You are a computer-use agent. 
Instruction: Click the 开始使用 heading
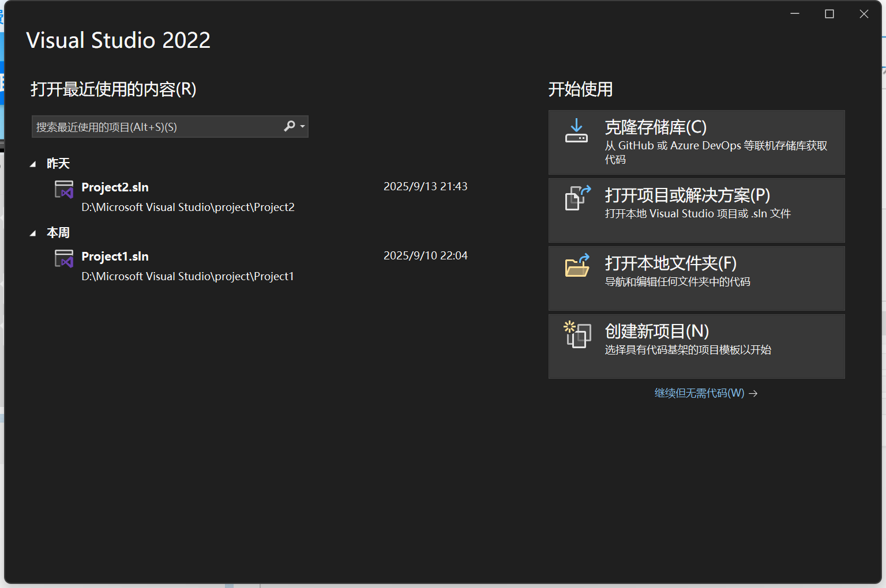580,89
